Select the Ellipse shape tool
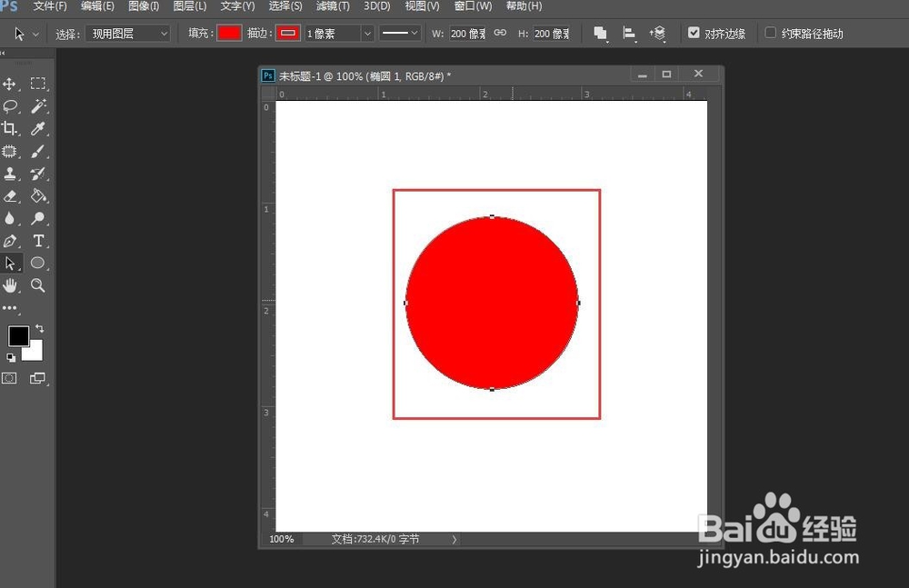This screenshot has width=909, height=588. coord(38,264)
